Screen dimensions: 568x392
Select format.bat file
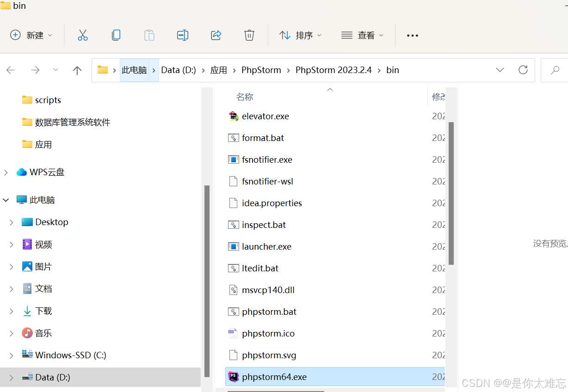[x=335, y=138]
